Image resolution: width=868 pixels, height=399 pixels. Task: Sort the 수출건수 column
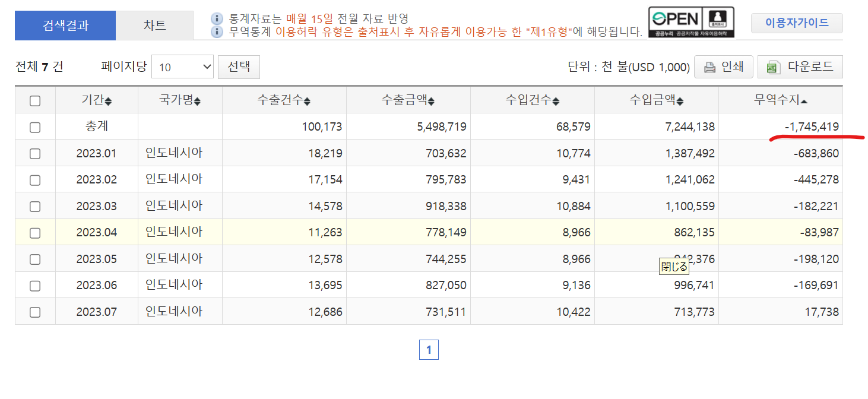[x=307, y=102]
